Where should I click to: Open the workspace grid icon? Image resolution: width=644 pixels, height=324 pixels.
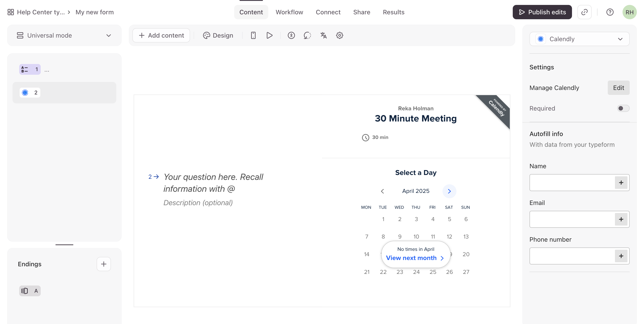pos(11,12)
